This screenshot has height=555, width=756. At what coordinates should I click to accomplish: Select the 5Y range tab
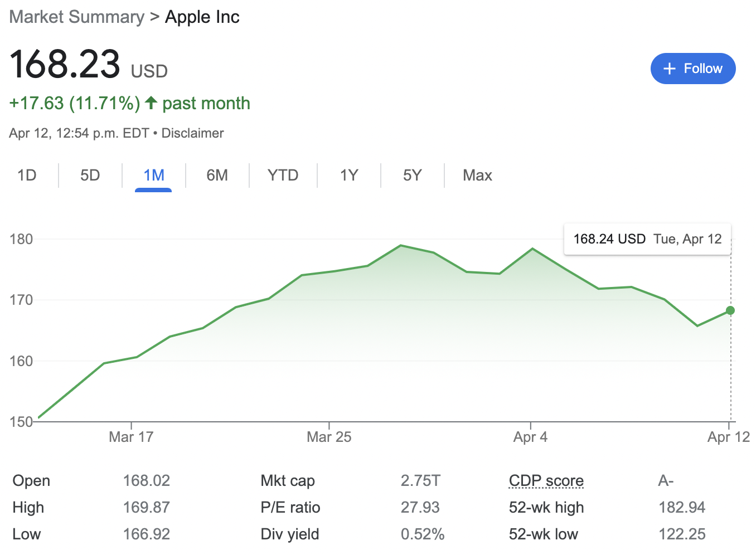click(x=412, y=176)
